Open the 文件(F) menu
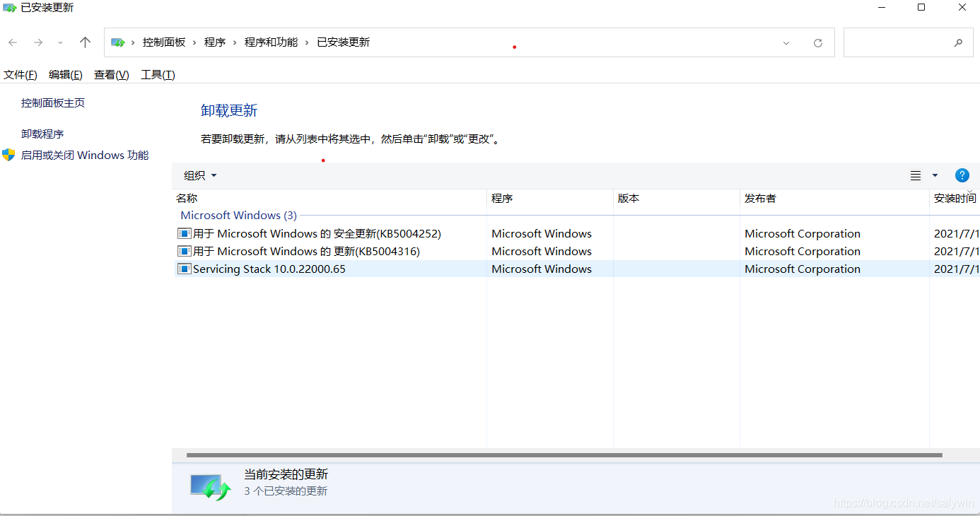 click(21, 75)
